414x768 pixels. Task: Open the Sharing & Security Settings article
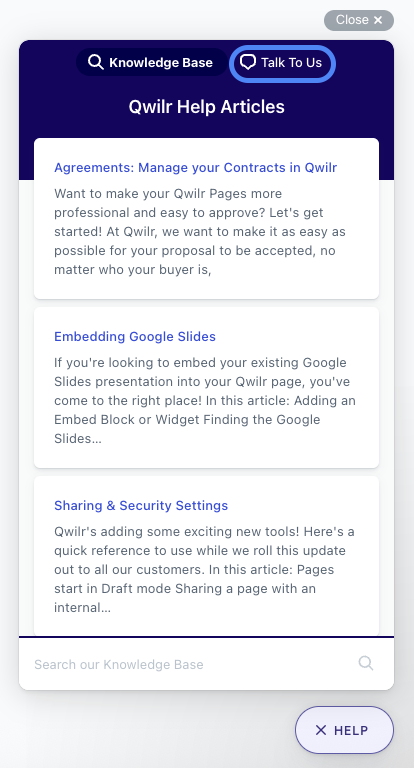click(x=141, y=505)
